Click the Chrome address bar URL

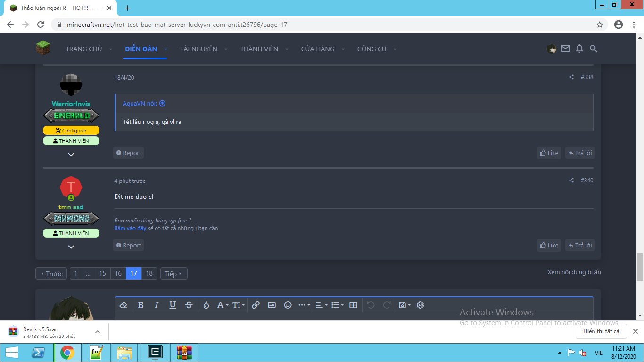(x=177, y=25)
